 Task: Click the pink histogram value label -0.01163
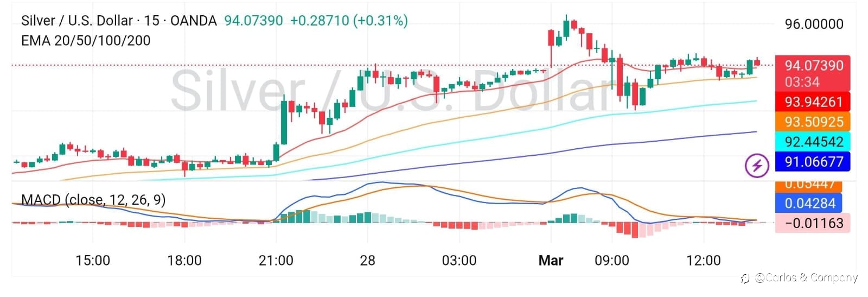(813, 223)
